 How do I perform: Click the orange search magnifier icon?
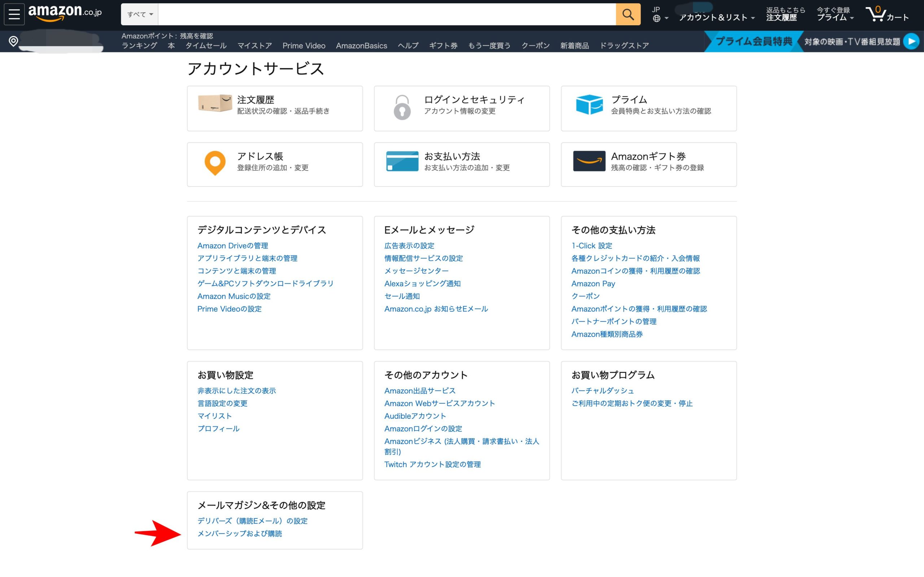pos(628,14)
